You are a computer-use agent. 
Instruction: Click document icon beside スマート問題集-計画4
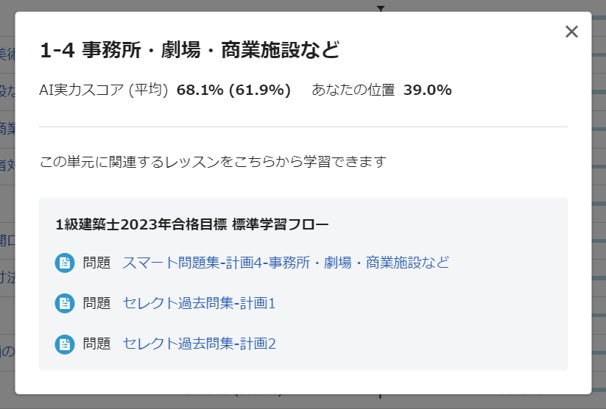coord(65,263)
